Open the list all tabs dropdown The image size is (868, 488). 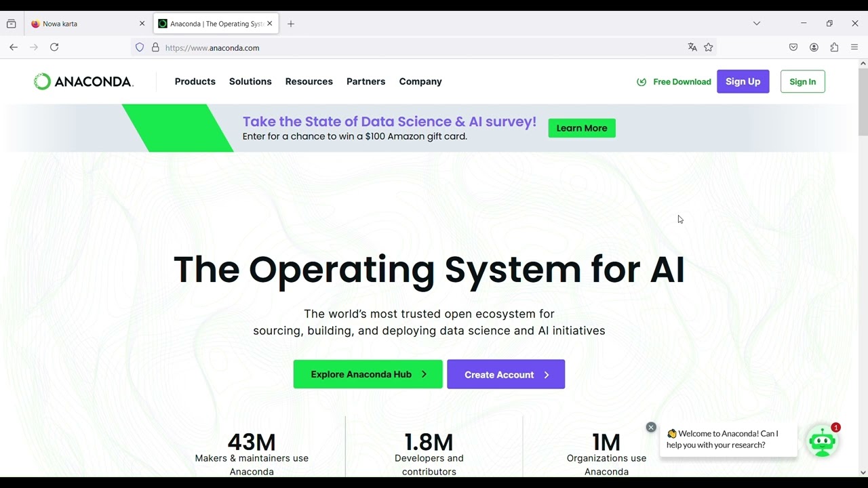(x=757, y=24)
